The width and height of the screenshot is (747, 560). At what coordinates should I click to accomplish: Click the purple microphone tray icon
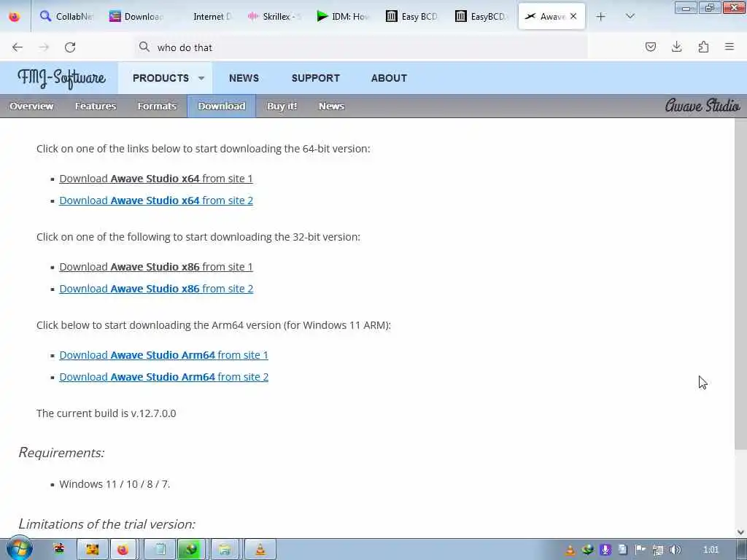(605, 550)
